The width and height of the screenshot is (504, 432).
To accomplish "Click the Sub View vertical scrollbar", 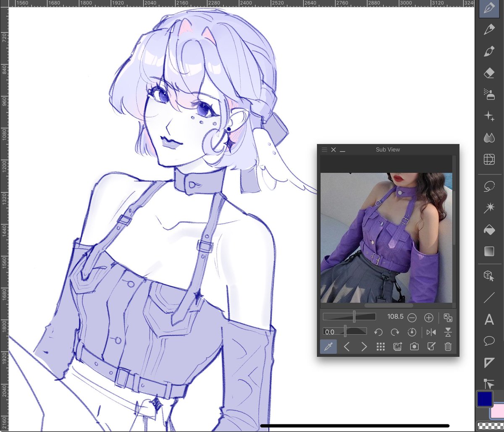I will pos(454,219).
